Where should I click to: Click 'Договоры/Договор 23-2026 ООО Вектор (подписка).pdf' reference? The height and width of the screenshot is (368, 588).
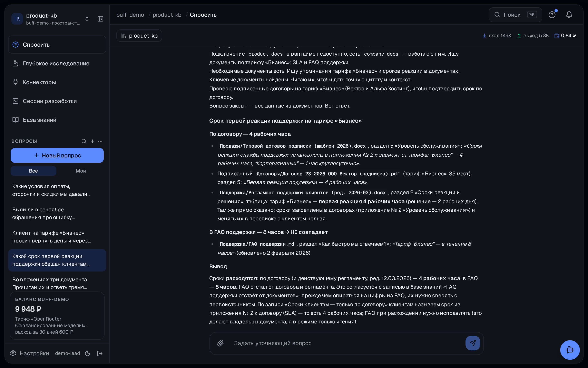tap(328, 174)
